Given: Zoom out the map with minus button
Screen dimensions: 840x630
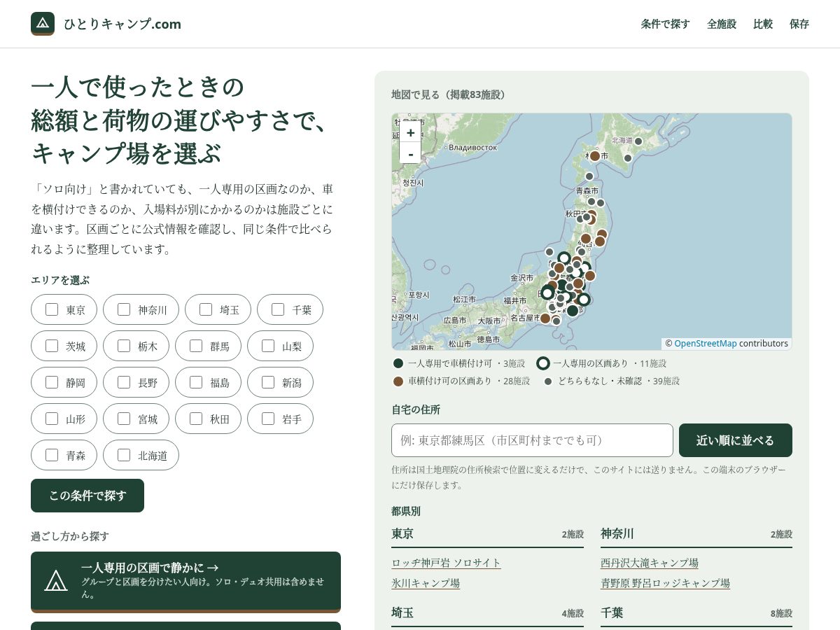Looking at the screenshot, I should click(x=410, y=153).
